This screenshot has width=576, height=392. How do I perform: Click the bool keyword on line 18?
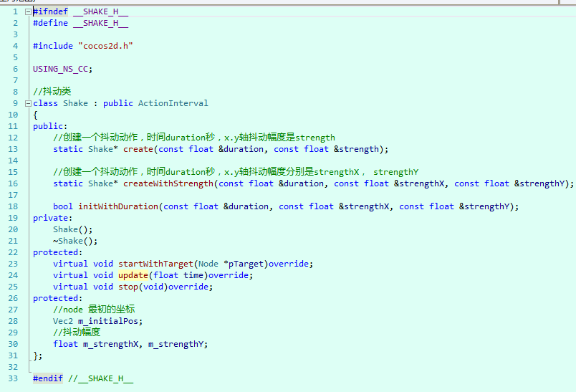(x=63, y=206)
